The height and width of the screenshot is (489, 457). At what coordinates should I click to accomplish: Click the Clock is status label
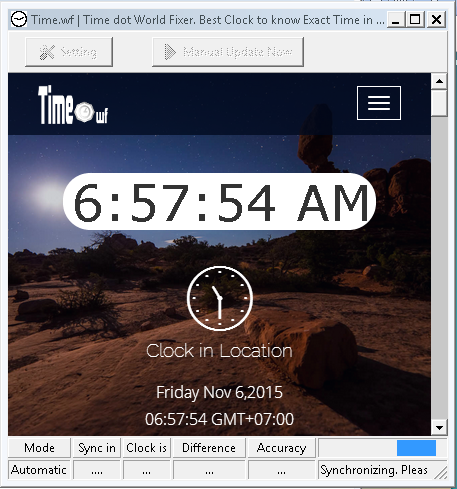[147, 448]
